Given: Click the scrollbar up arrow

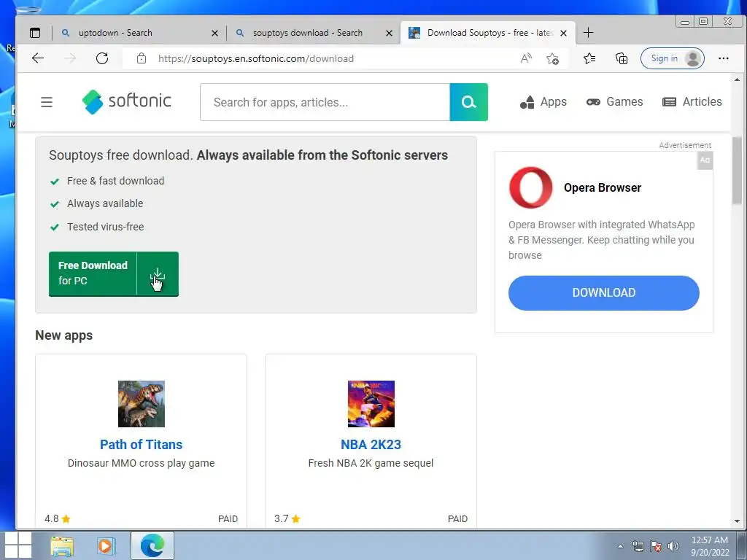Looking at the screenshot, I should (737, 79).
